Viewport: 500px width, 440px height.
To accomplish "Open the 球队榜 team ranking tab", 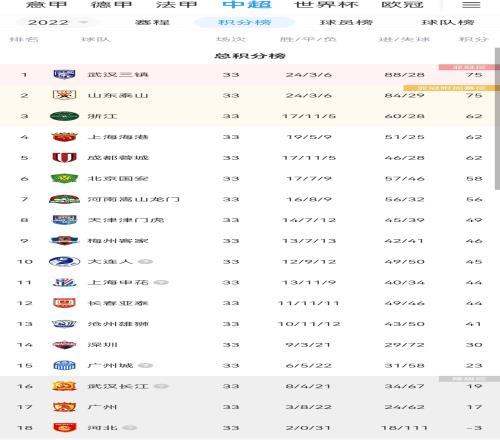I will (448, 22).
